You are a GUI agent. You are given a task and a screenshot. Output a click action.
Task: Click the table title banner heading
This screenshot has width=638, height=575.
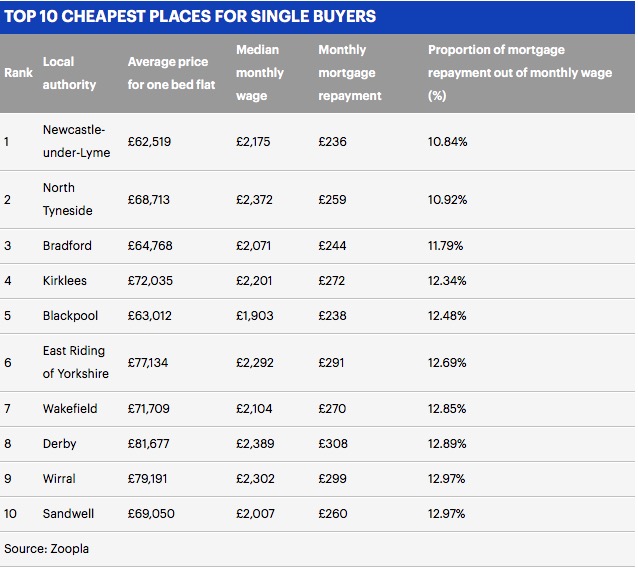[x=190, y=16]
